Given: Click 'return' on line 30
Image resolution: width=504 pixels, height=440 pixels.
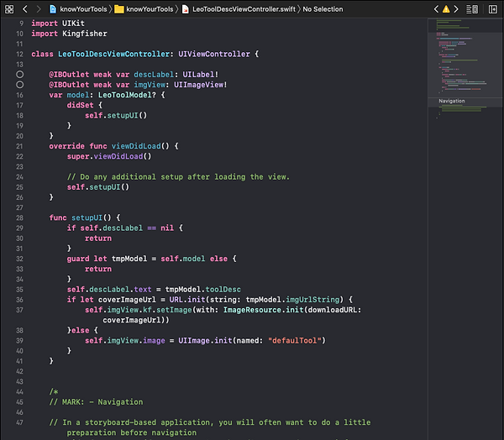Looking at the screenshot, I should (98, 238).
